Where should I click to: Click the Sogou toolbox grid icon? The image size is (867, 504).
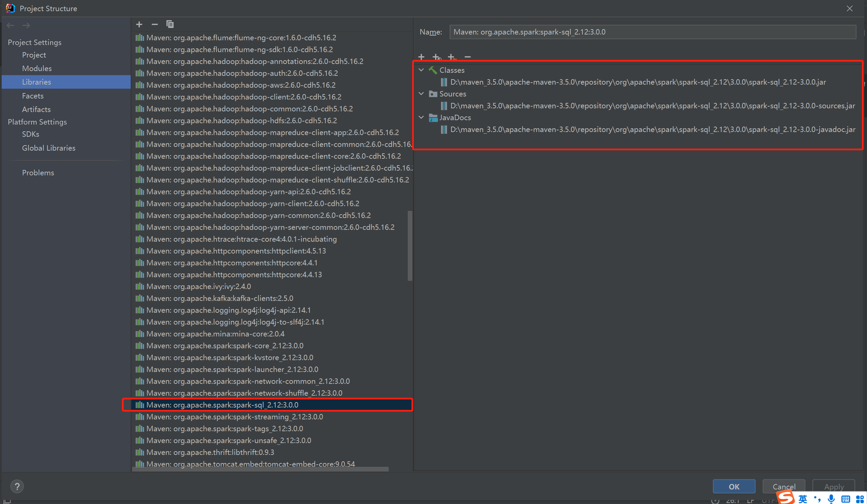point(860,499)
